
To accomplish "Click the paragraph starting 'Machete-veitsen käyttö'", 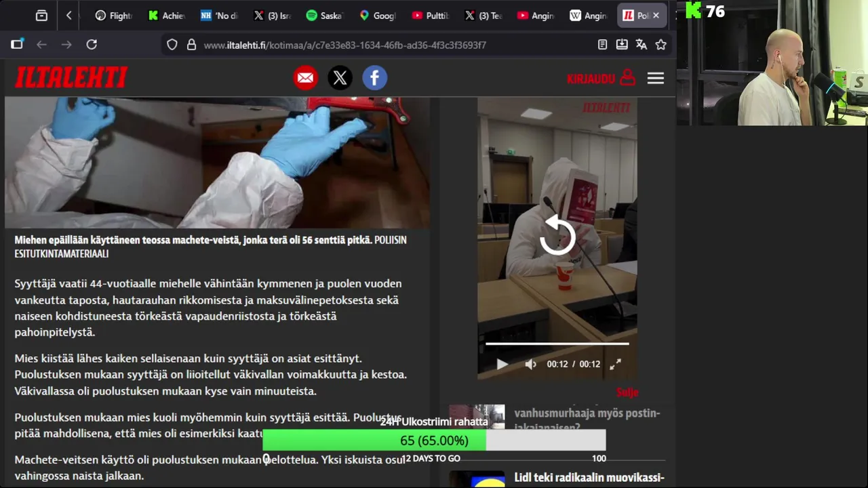I will pos(210,468).
